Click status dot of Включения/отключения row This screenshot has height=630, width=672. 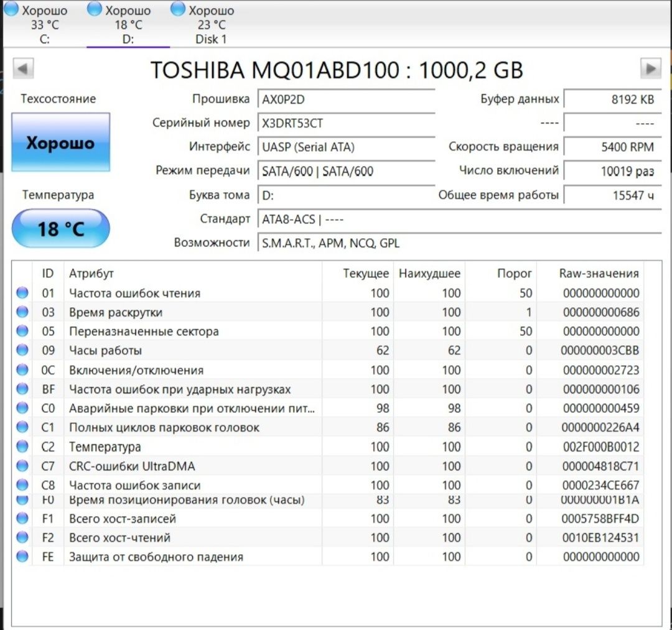(22, 369)
